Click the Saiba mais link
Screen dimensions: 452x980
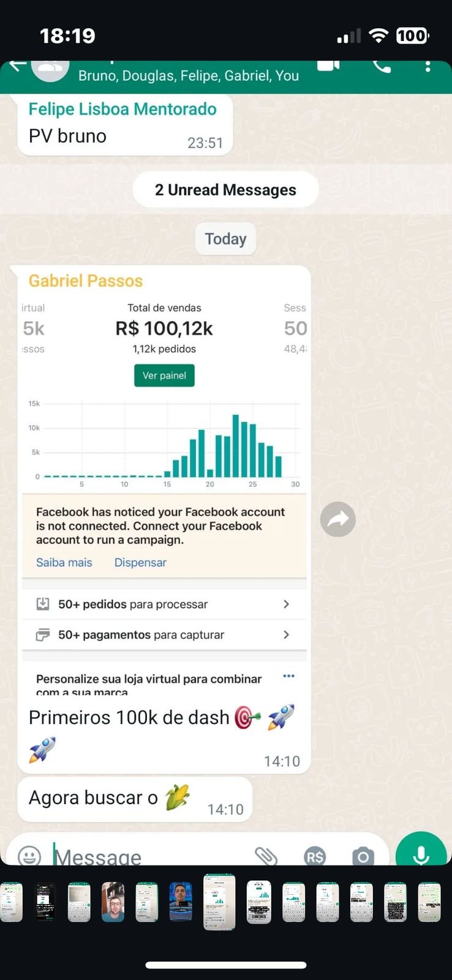point(64,562)
